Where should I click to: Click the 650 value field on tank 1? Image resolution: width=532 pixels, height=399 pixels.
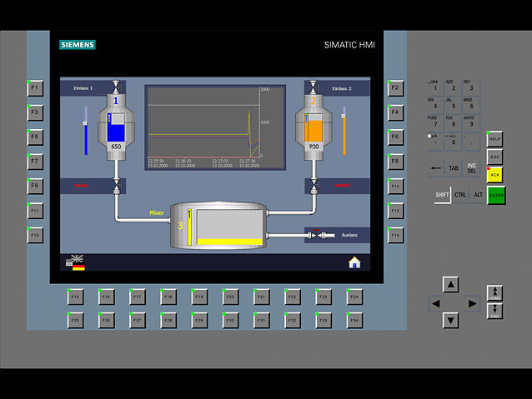pyautogui.click(x=116, y=147)
